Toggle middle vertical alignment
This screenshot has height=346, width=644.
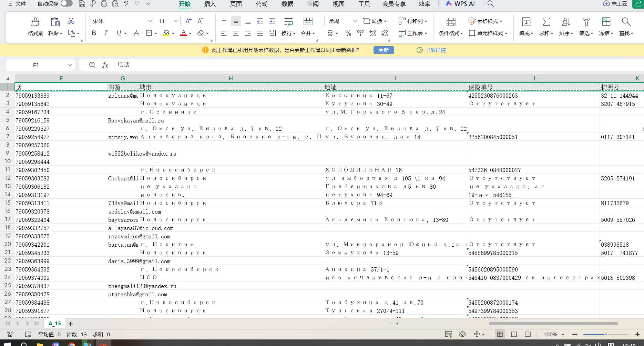pos(236,21)
